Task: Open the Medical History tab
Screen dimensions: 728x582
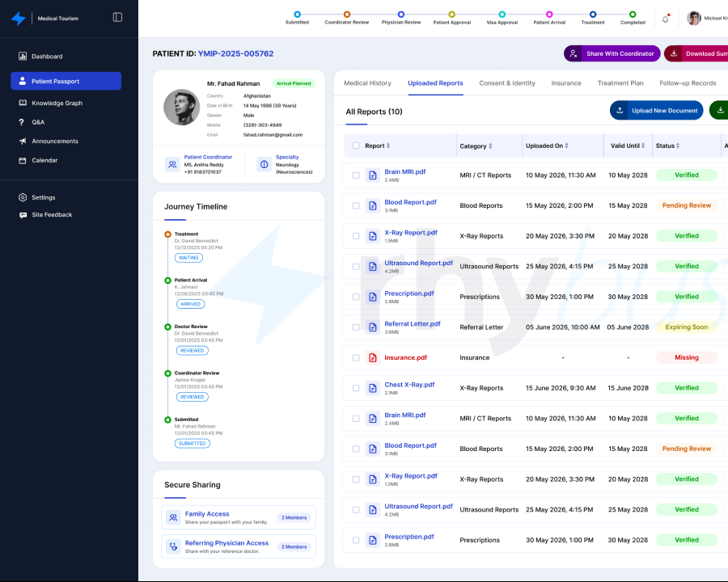Action: [368, 83]
